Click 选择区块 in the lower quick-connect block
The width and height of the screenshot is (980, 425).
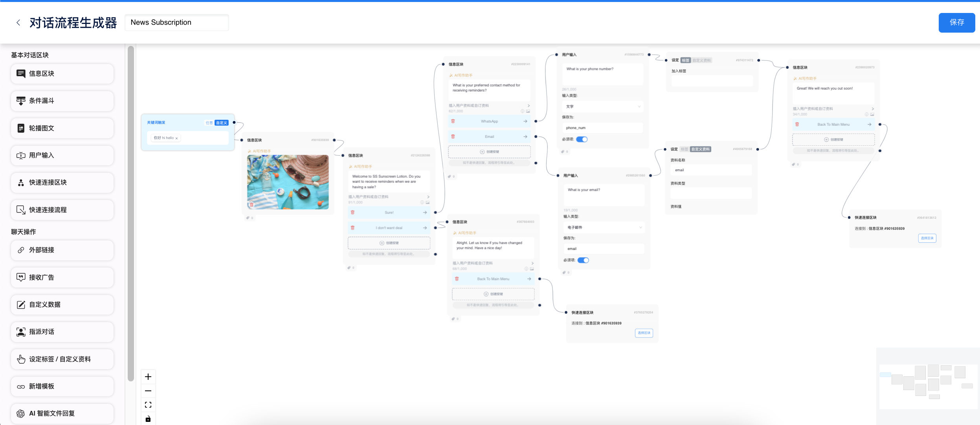pyautogui.click(x=644, y=333)
